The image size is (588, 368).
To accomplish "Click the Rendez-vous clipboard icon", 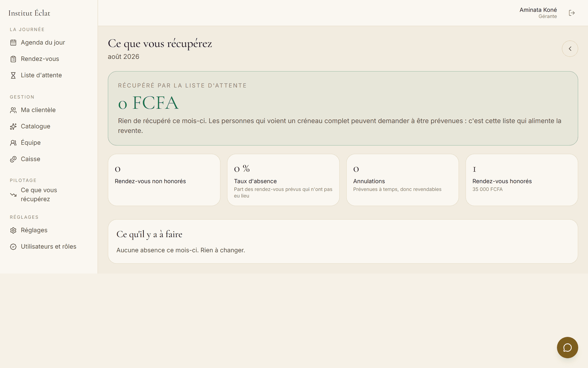I will tap(13, 59).
